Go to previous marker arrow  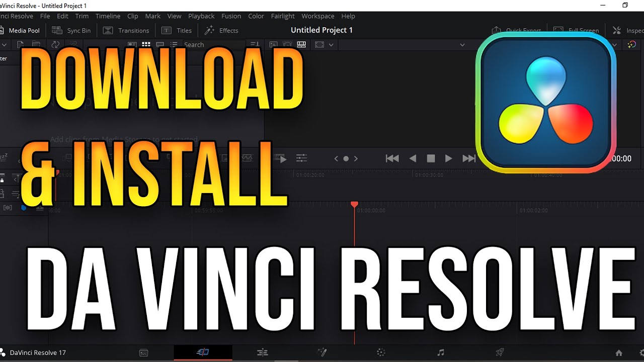point(336,158)
